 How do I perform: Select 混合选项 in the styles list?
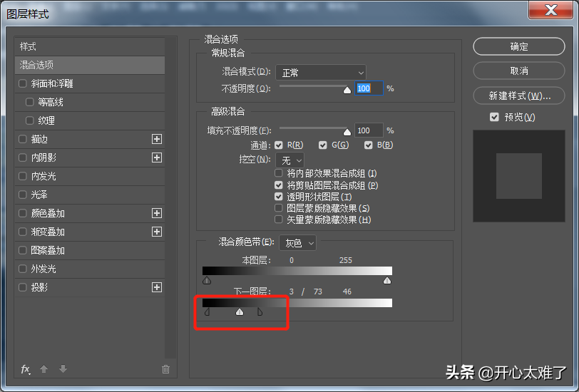(x=90, y=65)
